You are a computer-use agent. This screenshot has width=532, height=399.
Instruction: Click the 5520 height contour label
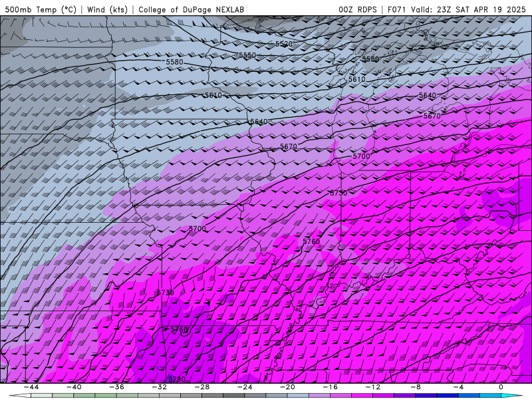coord(284,44)
